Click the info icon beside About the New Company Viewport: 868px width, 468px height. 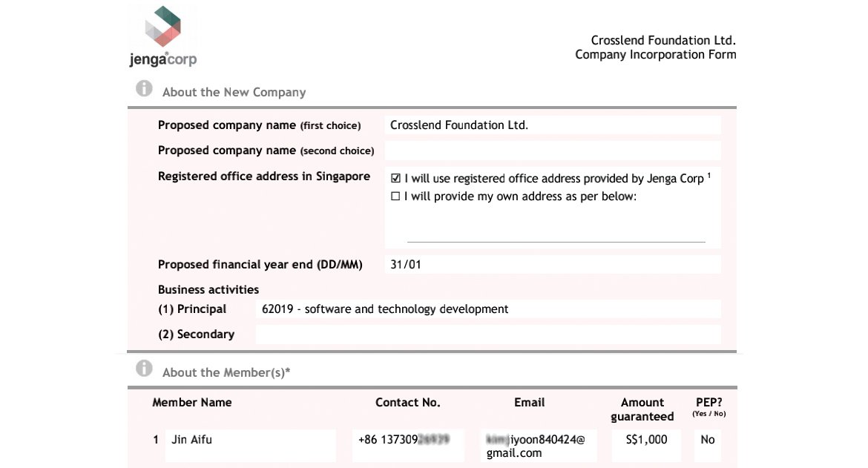coord(144,88)
